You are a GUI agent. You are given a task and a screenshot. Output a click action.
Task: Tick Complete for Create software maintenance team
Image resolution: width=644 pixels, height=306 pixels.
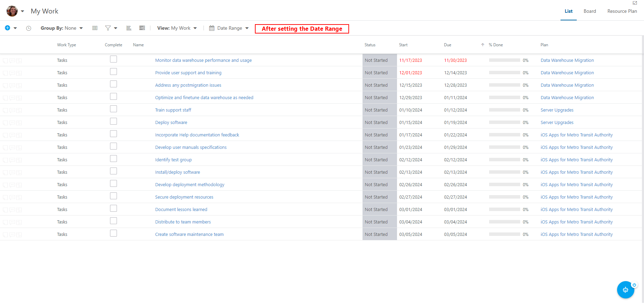[113, 233]
